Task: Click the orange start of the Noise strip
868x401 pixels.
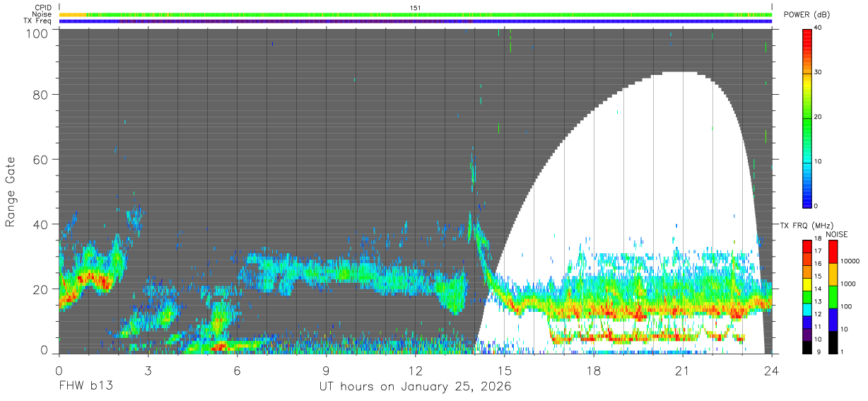Action: [x=73, y=14]
